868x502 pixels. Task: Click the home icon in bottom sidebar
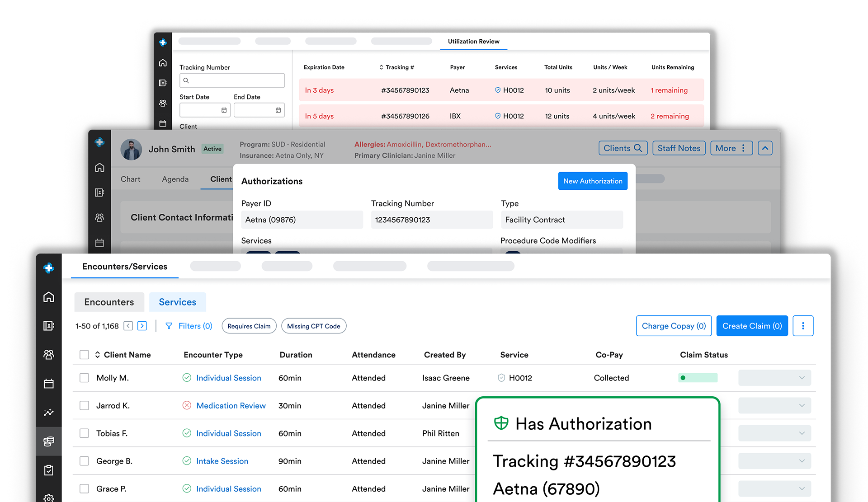[49, 297]
